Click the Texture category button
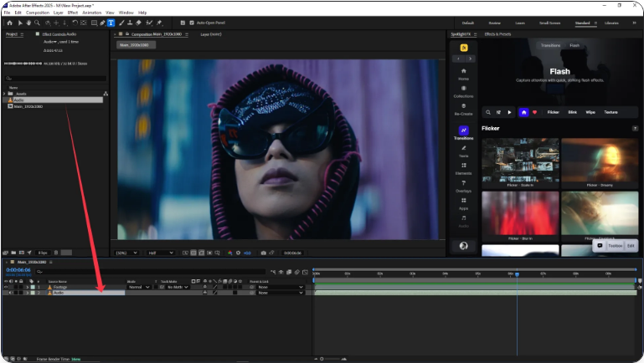The width and height of the screenshot is (644, 363). (x=611, y=111)
